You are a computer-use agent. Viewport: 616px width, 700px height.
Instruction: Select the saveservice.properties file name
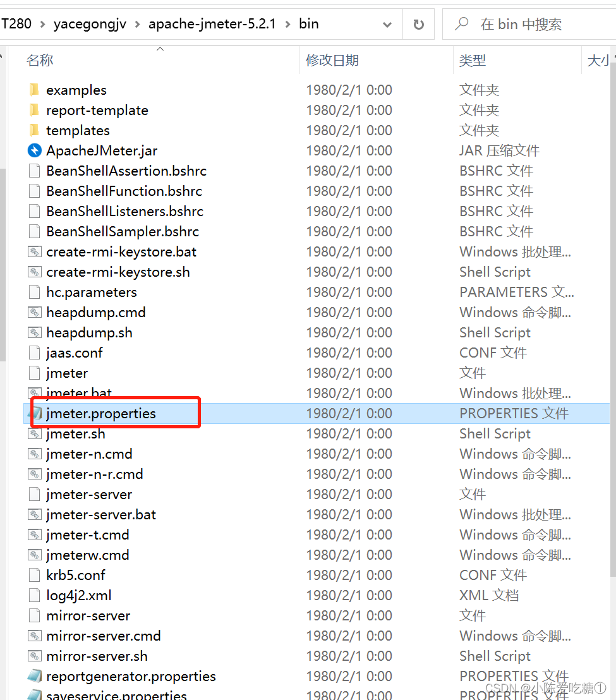tap(116, 695)
